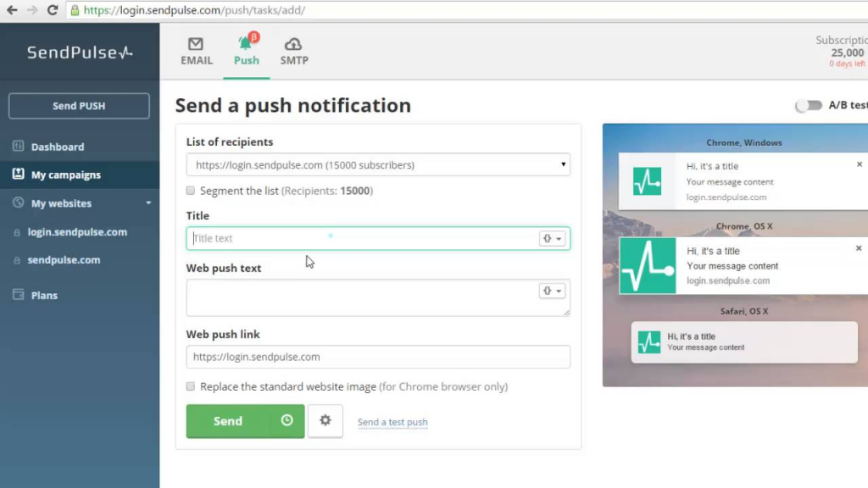The width and height of the screenshot is (868, 488).
Task: Close the Chrome, Windows notification preview
Action: tap(860, 164)
